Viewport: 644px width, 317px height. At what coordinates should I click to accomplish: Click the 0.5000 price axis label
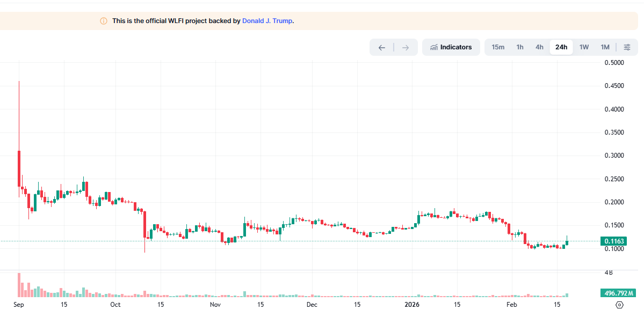point(614,63)
